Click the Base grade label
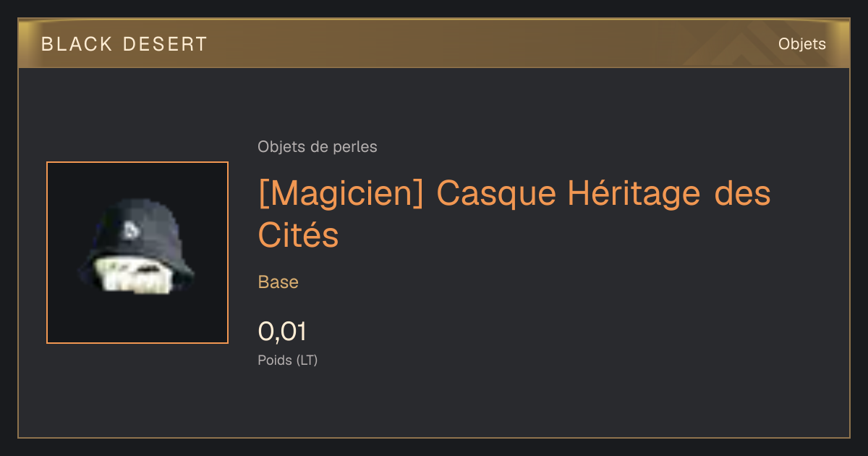 coord(278,282)
